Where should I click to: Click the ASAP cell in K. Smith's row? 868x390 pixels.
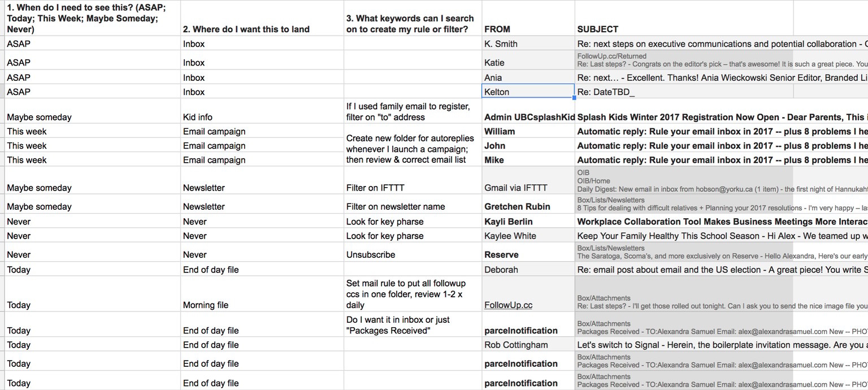point(93,44)
